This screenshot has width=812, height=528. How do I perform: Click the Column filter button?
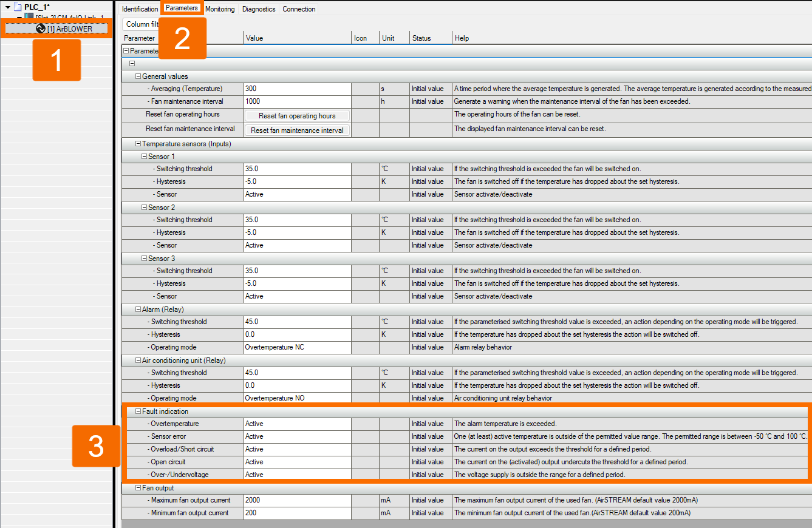tap(141, 24)
